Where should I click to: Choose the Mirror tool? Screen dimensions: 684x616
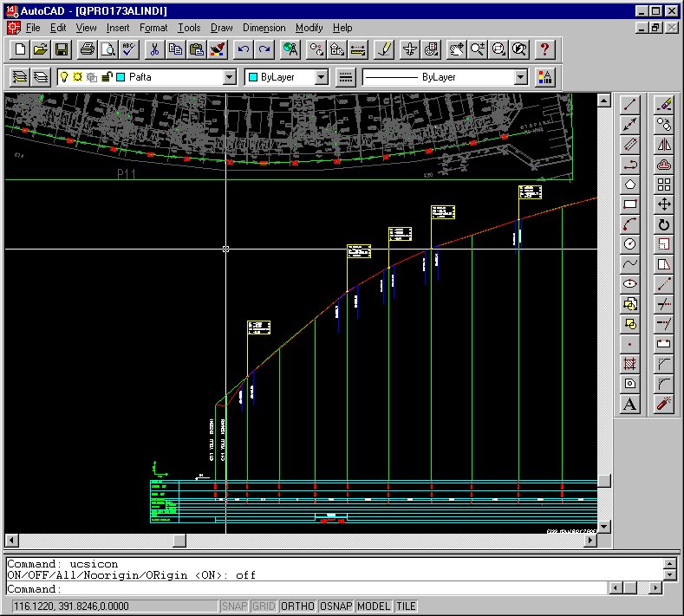tap(664, 145)
